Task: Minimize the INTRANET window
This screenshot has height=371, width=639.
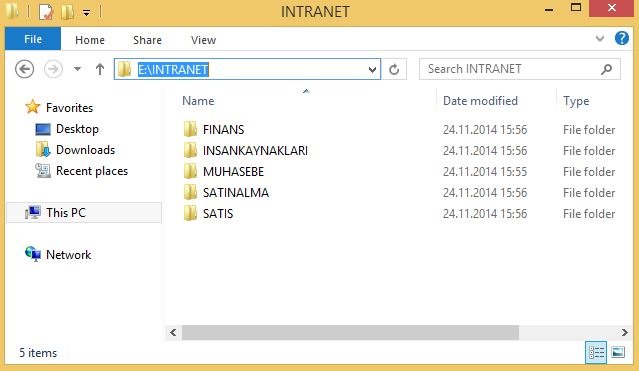Action: click(549, 9)
